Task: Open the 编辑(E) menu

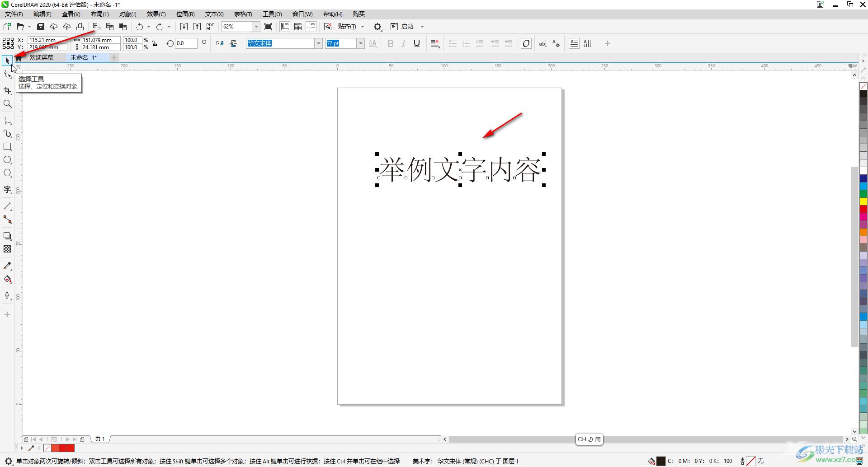Action: tap(42, 14)
